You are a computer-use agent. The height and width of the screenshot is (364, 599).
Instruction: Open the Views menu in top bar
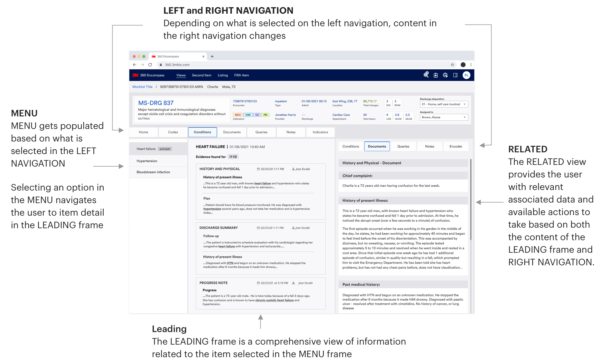pos(181,75)
